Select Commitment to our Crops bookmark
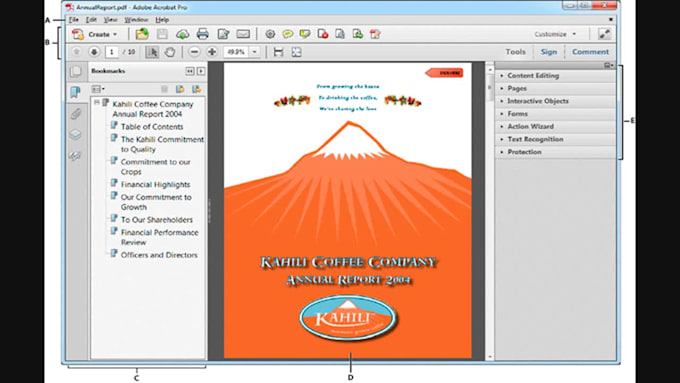The width and height of the screenshot is (680, 383). pyautogui.click(x=155, y=167)
